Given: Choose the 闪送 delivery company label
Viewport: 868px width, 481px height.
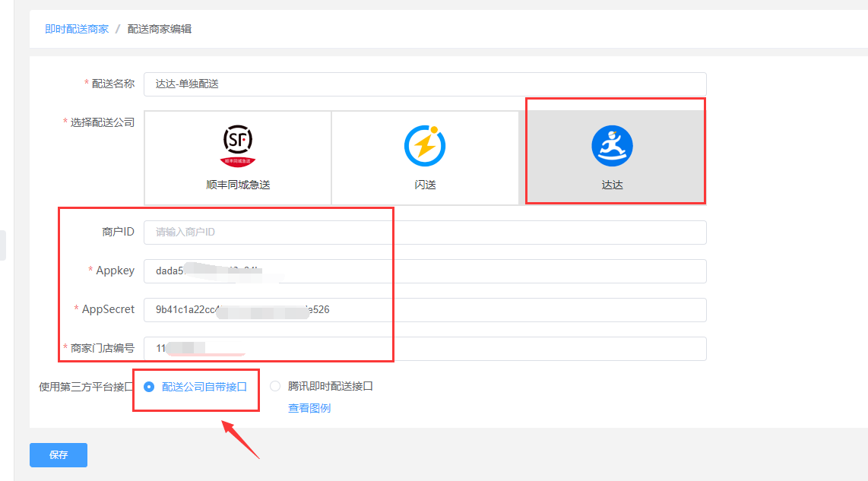Looking at the screenshot, I should (425, 185).
